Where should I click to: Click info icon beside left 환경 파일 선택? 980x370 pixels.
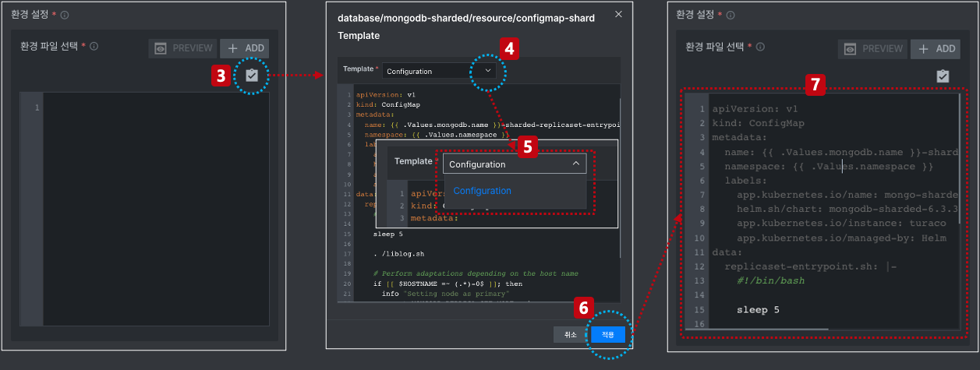pyautogui.click(x=94, y=46)
